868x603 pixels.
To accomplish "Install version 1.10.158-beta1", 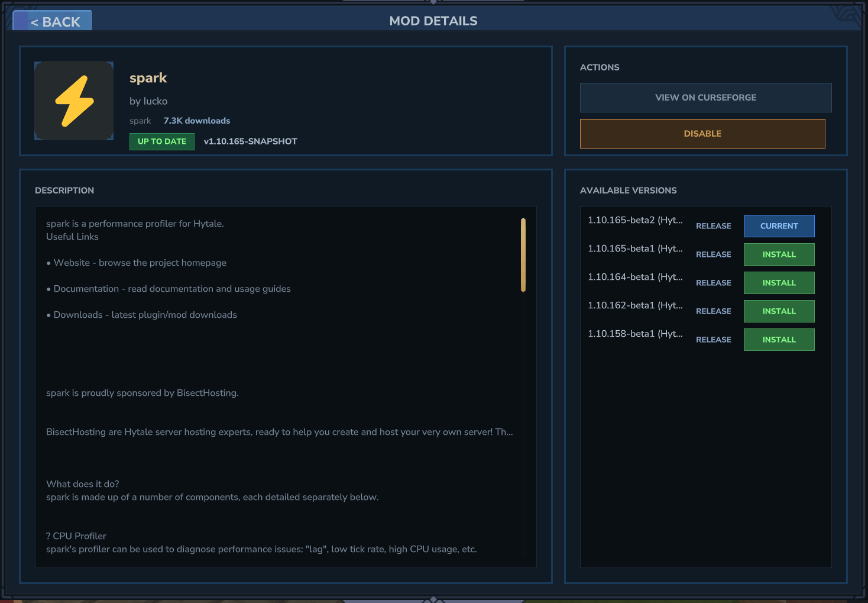I will point(779,340).
